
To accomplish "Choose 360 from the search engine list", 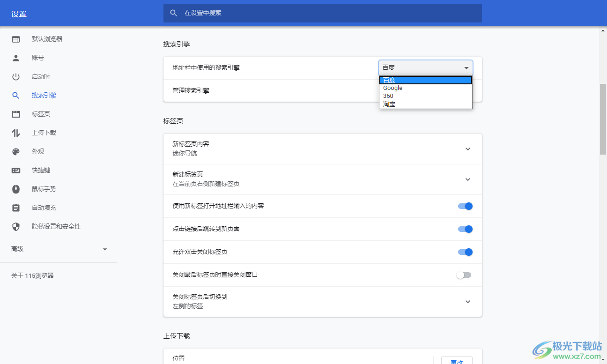I will pos(426,96).
